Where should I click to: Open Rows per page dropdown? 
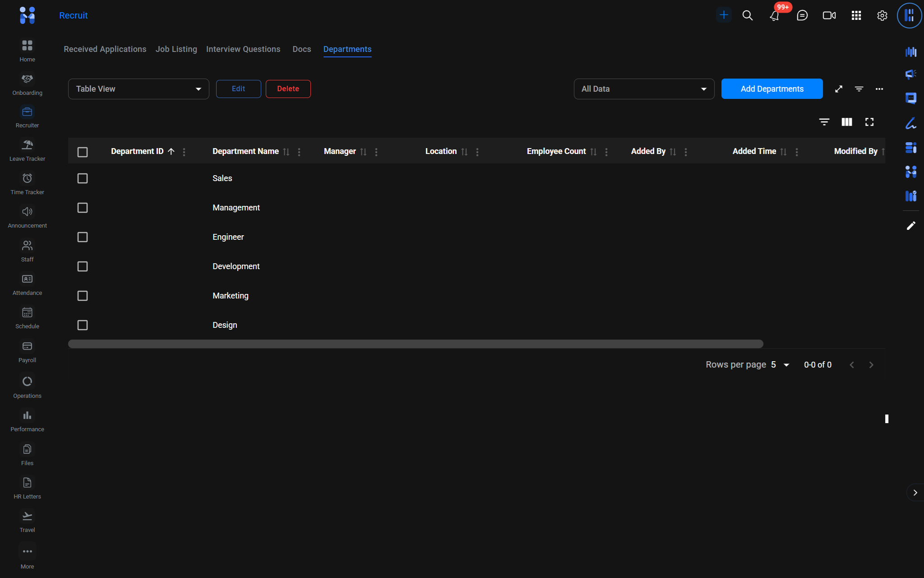click(x=780, y=365)
